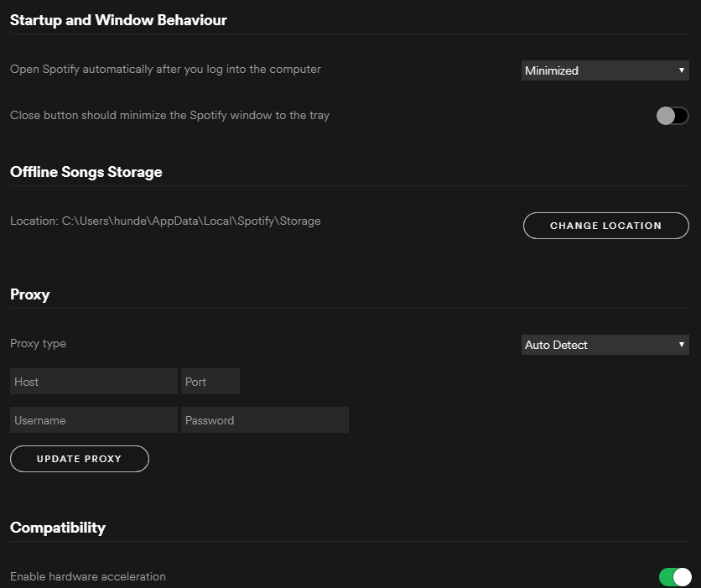Click the Proxy type label
This screenshot has height=588, width=701.
click(x=38, y=343)
